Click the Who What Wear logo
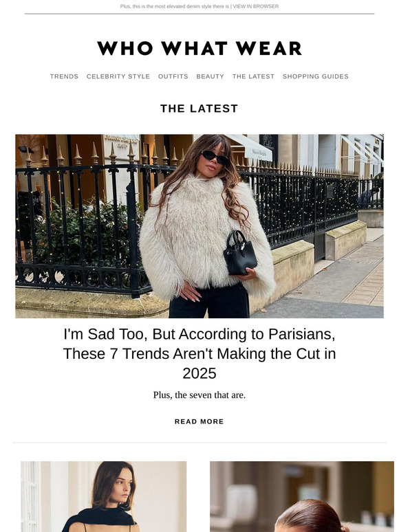The width and height of the screenshot is (399, 532). 199,48
